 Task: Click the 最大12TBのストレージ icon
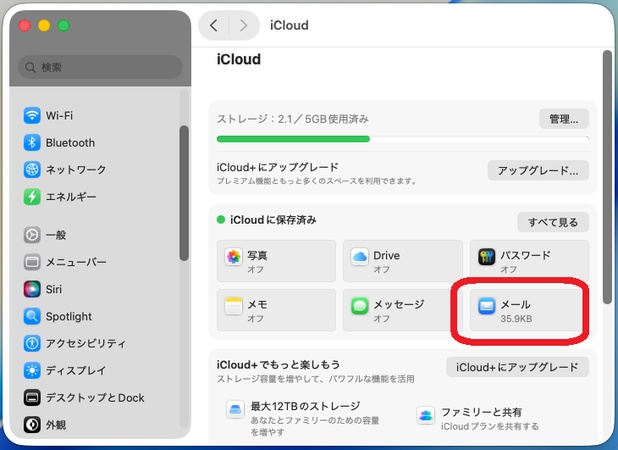tap(236, 409)
